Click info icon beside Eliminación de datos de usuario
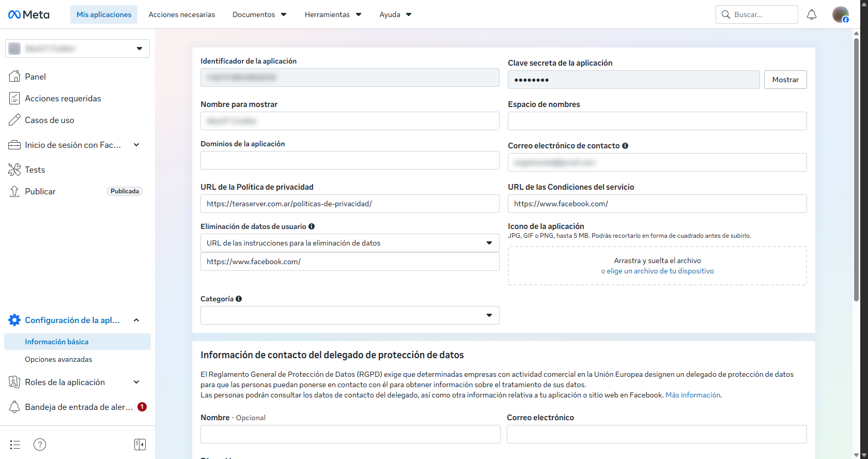 312,226
